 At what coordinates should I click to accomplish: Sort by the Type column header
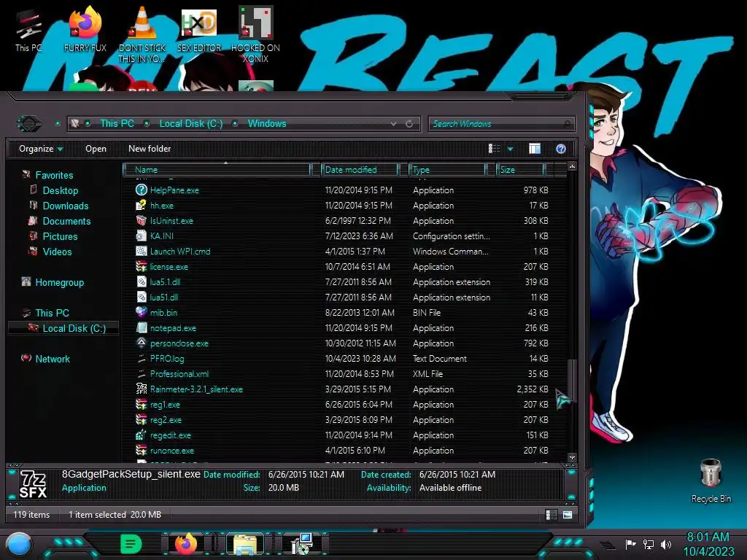pyautogui.click(x=447, y=170)
